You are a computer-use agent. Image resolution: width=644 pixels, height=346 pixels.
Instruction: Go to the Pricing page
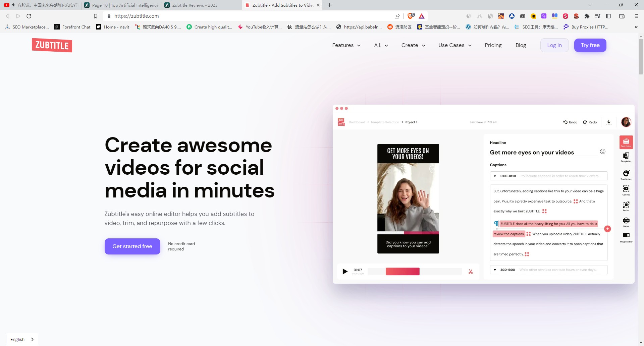tap(493, 45)
